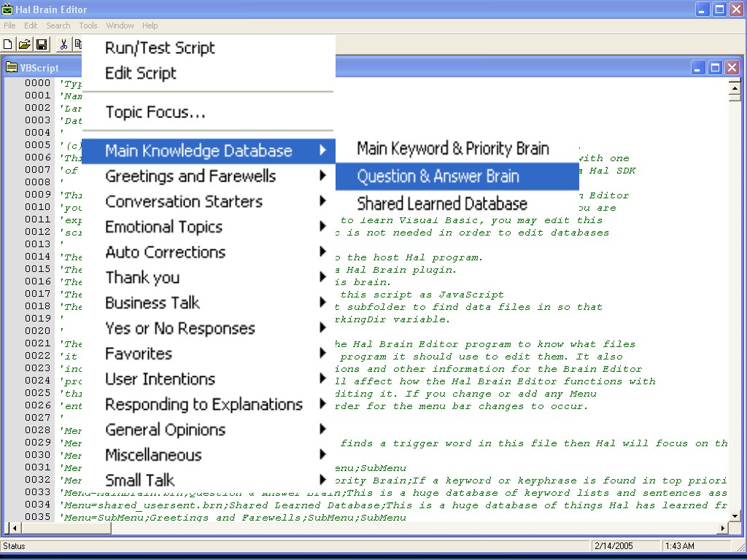The image size is (747, 560).
Task: Open the Edit menu
Action: pos(31,26)
